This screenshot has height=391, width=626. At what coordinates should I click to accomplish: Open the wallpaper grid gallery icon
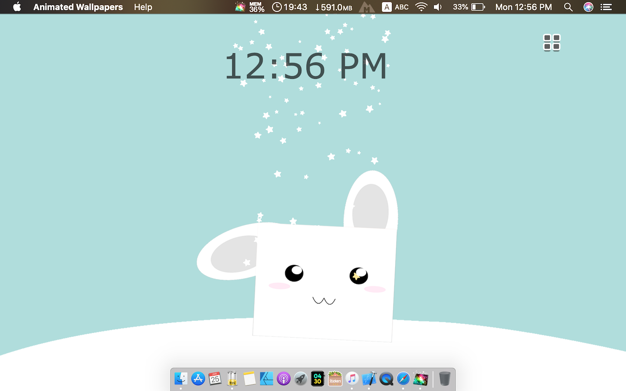pos(552,42)
